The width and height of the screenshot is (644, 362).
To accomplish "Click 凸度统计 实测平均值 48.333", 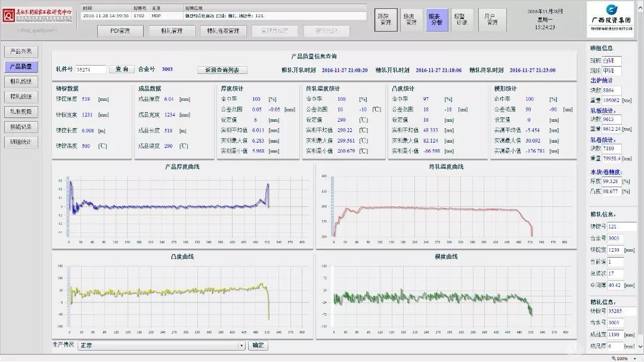I will click(x=431, y=130).
